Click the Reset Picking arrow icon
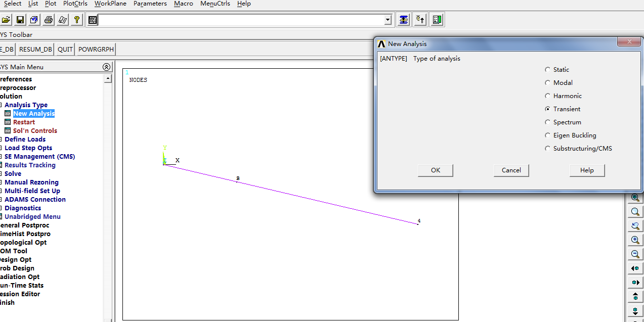Image resolution: width=644 pixels, height=322 pixels. click(420, 20)
